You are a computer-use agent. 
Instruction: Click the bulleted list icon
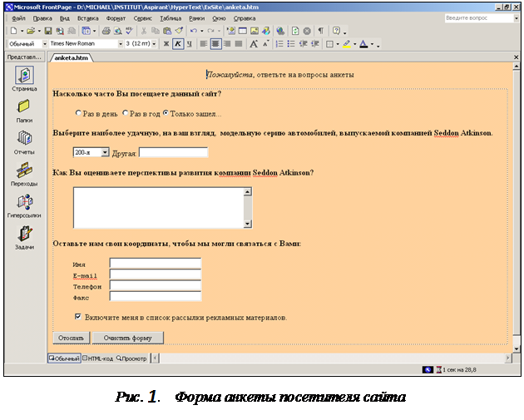[291, 44]
